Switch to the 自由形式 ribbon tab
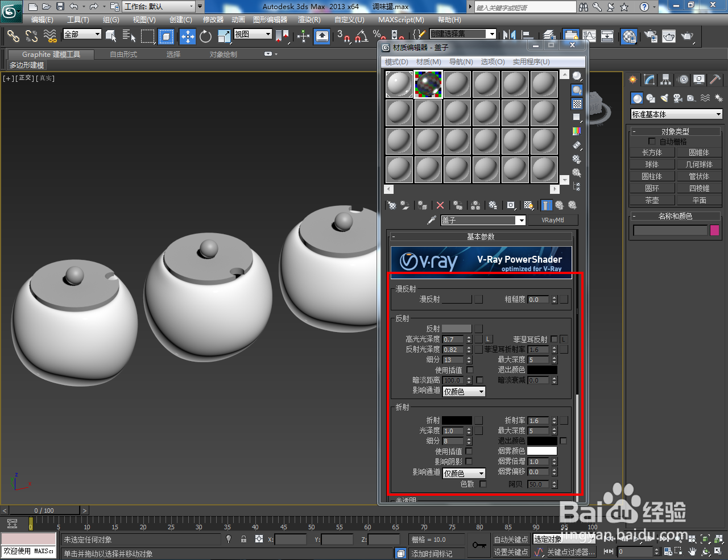The height and width of the screenshot is (560, 728). (123, 55)
